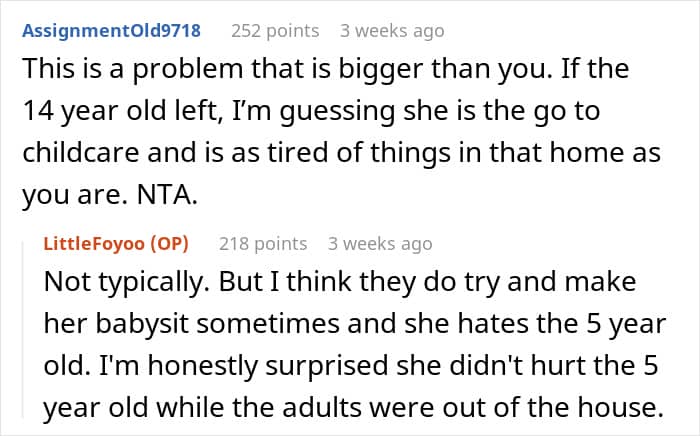Open AssignmentOld9718's user profile
Screen dimensions: 700x436
112,31
